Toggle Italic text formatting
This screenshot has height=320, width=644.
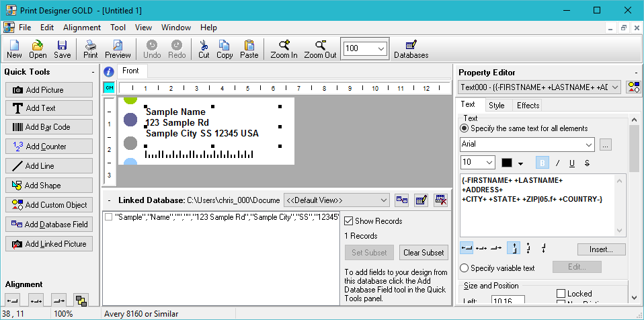tap(557, 163)
